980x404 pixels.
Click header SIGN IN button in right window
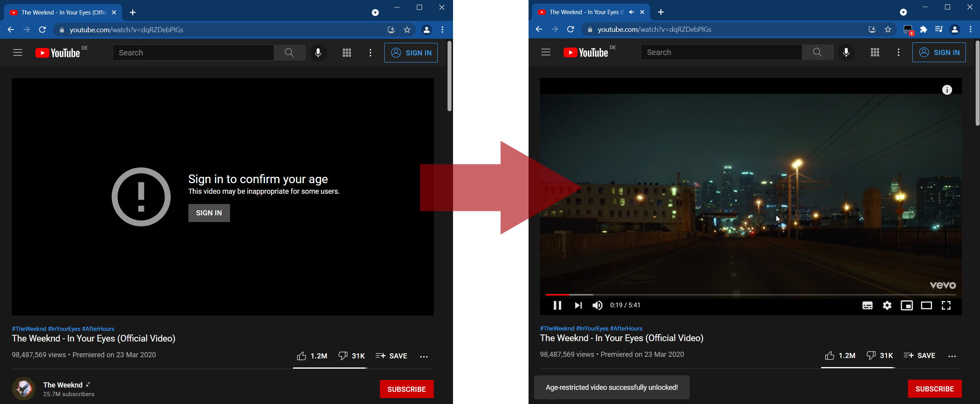click(939, 52)
